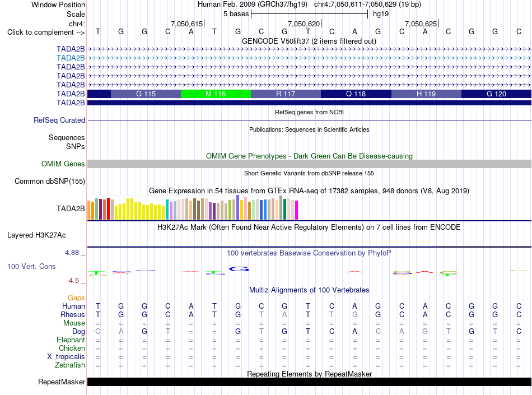Open the Layered H3K27Ac track label

(36, 235)
